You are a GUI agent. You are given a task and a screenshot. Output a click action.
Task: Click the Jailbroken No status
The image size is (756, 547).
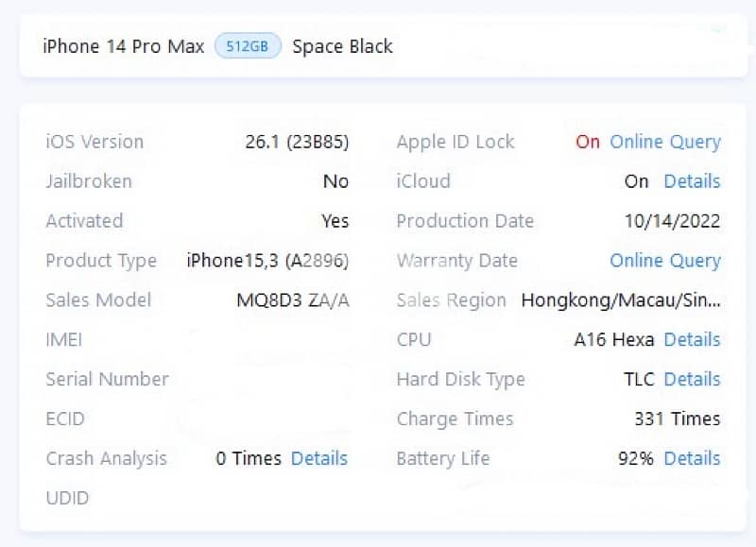pos(335,181)
